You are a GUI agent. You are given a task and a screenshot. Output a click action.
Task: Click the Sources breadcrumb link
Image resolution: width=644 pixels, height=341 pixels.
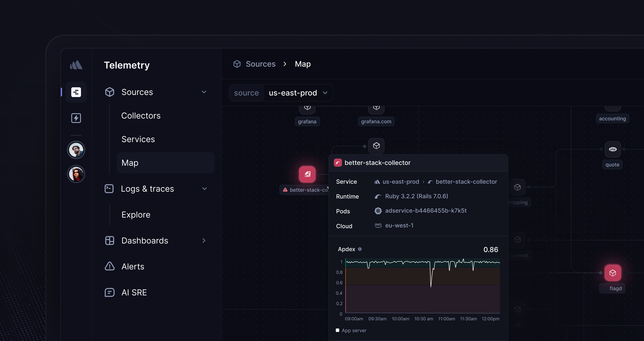coord(260,64)
